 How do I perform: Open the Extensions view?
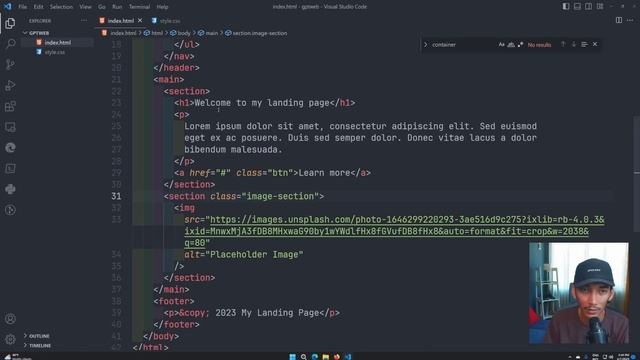click(10, 106)
